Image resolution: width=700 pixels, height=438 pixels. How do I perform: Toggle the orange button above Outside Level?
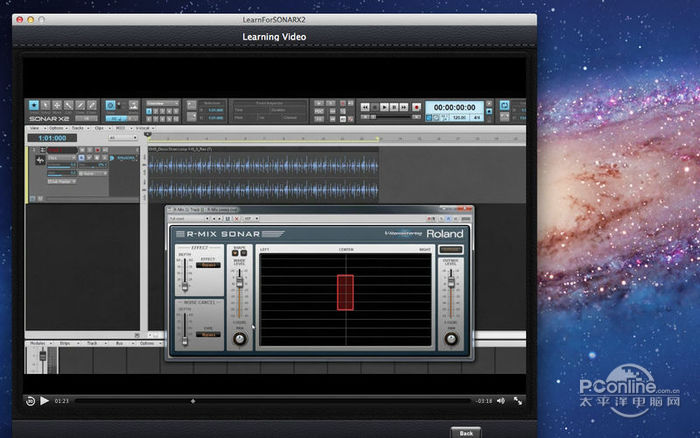click(450, 249)
